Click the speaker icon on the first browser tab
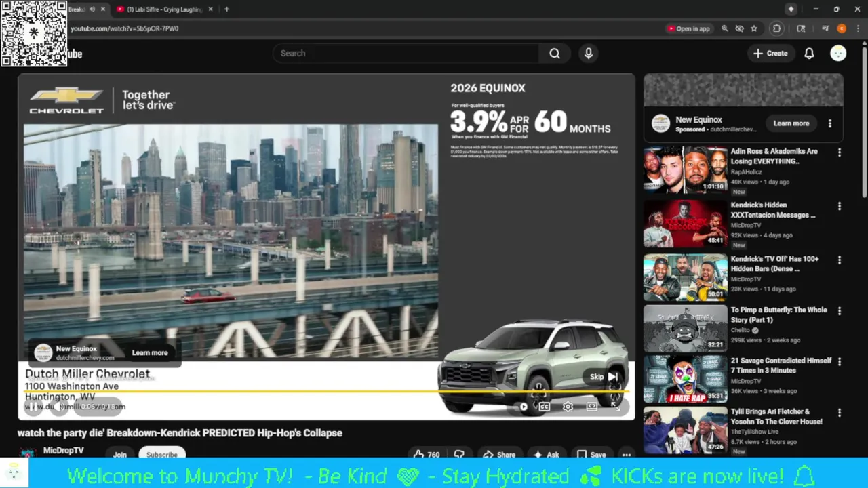 pyautogui.click(x=92, y=9)
